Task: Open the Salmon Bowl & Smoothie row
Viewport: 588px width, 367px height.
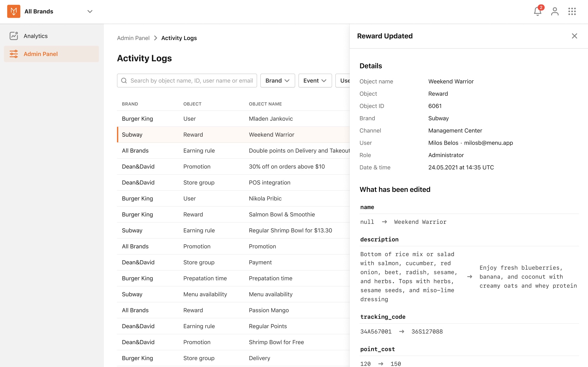Action: [x=233, y=215]
